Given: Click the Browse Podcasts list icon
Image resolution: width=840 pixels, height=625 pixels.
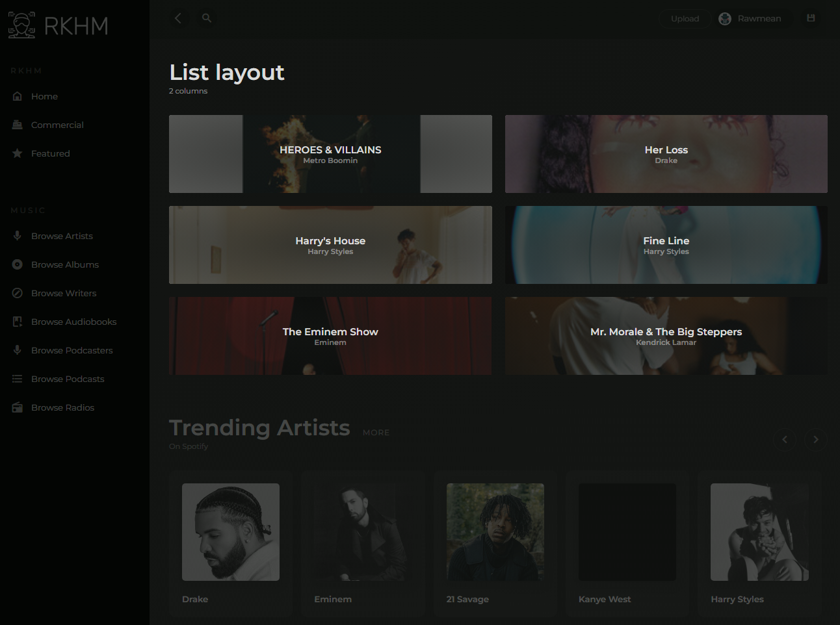Looking at the screenshot, I should (18, 379).
